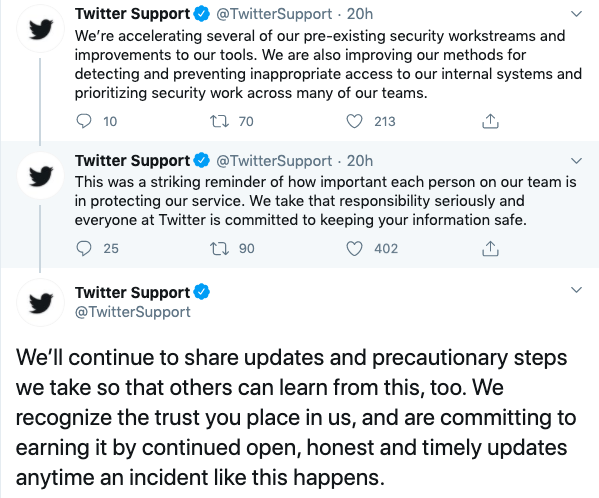The height and width of the screenshot is (498, 599).
Task: Retweet the tweet with 70 retweets
Action: point(219,121)
